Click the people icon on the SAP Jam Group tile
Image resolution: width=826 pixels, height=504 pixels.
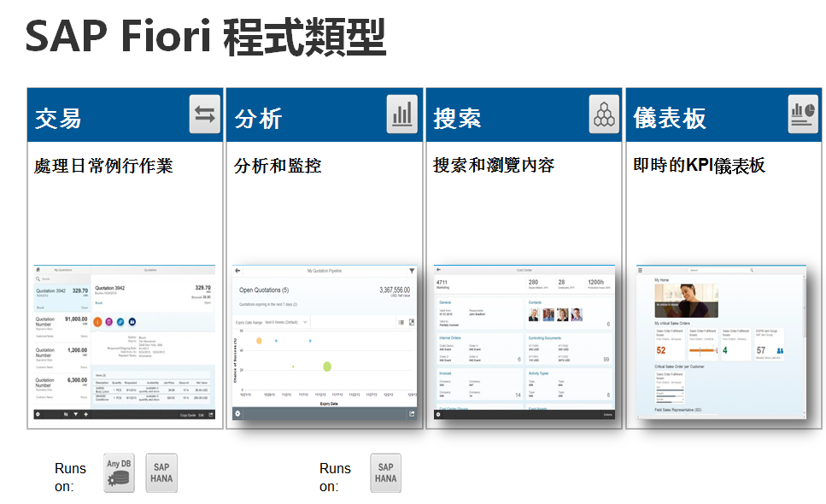[780, 351]
